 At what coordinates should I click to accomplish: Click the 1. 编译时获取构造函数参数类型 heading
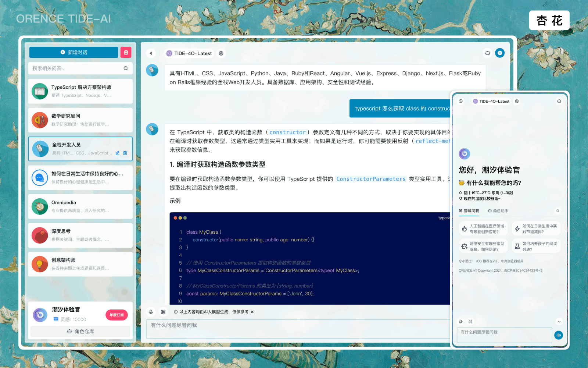point(217,164)
